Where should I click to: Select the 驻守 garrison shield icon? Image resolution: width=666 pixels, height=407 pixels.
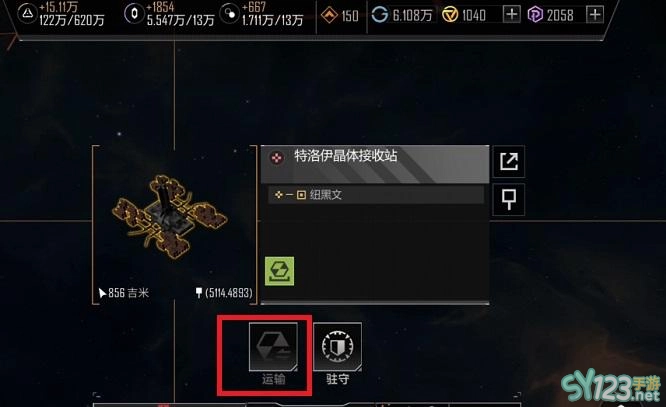pyautogui.click(x=337, y=346)
